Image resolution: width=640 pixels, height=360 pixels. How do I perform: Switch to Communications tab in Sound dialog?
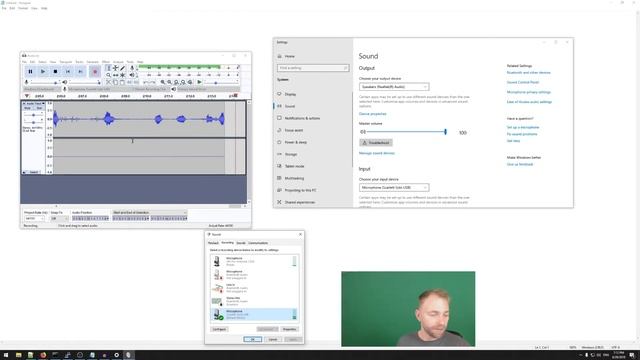258,243
